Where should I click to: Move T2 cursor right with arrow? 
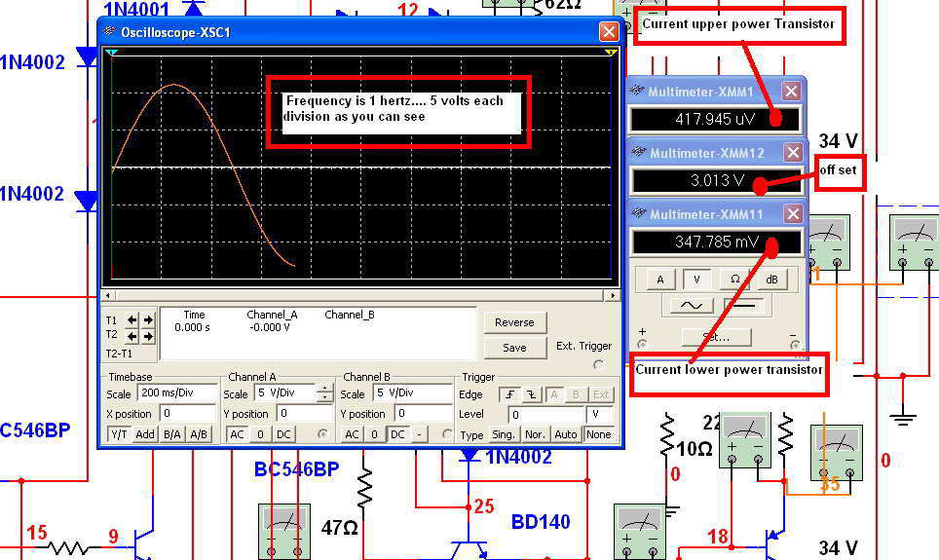tap(147, 336)
